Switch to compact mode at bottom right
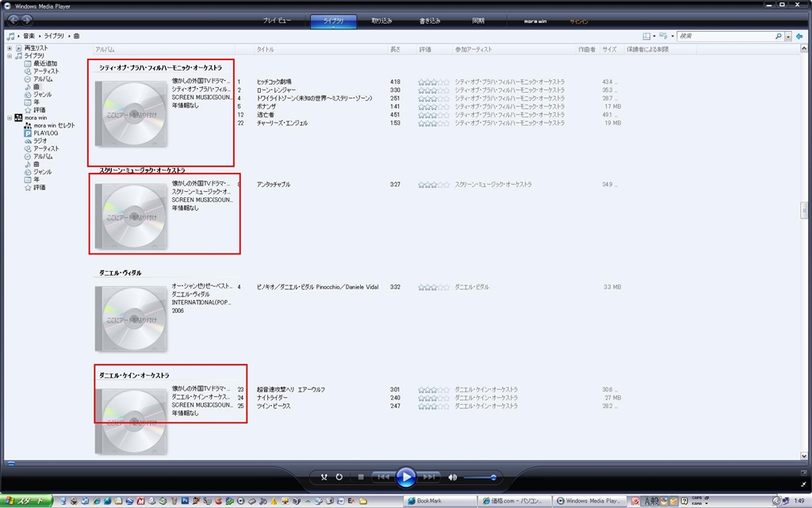812x508 pixels. 804,485
